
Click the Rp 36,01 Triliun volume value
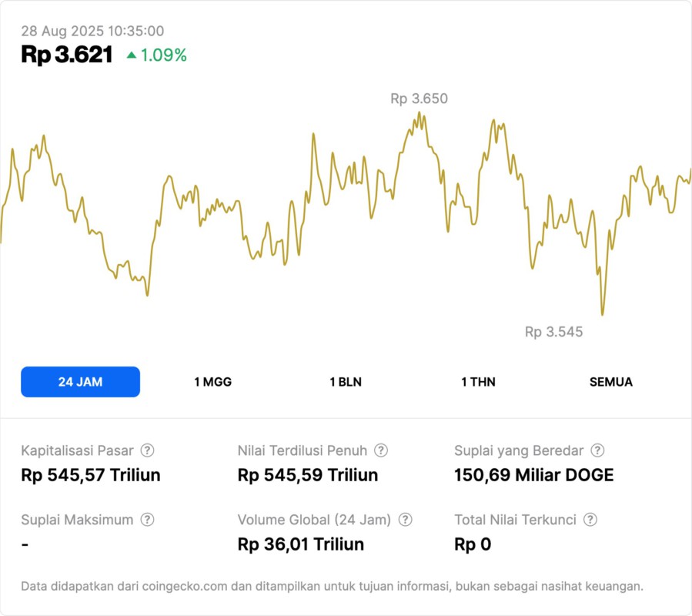pyautogui.click(x=301, y=544)
